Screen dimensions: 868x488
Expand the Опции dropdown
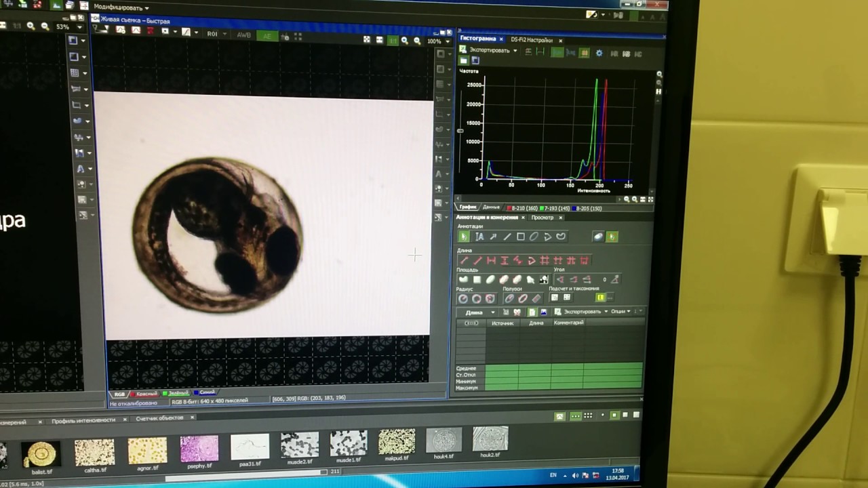tap(621, 311)
